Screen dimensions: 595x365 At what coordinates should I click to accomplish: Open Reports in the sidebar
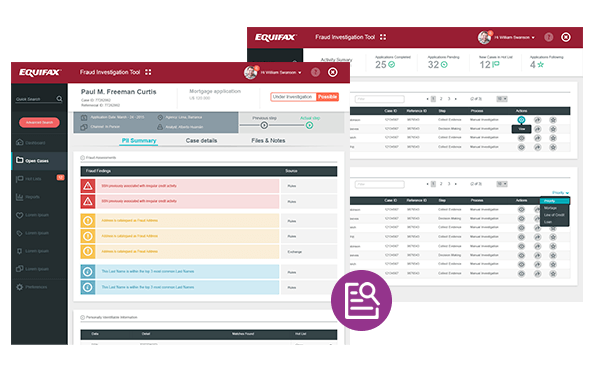click(x=28, y=197)
